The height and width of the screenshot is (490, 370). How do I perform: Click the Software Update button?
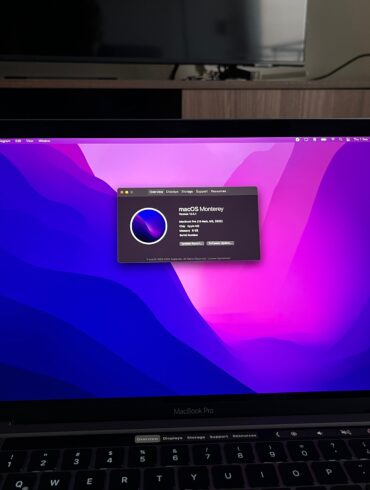pos(220,243)
